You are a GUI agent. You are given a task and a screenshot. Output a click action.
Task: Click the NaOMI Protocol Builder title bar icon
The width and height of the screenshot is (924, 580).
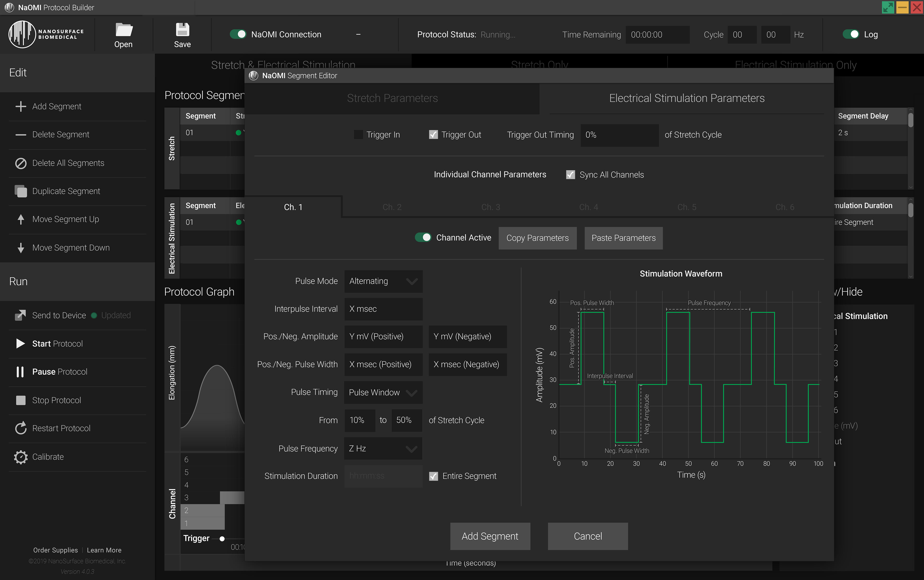9,7
